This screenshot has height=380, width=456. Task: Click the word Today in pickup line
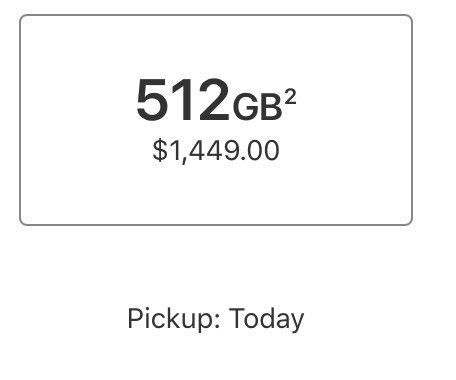point(266,319)
